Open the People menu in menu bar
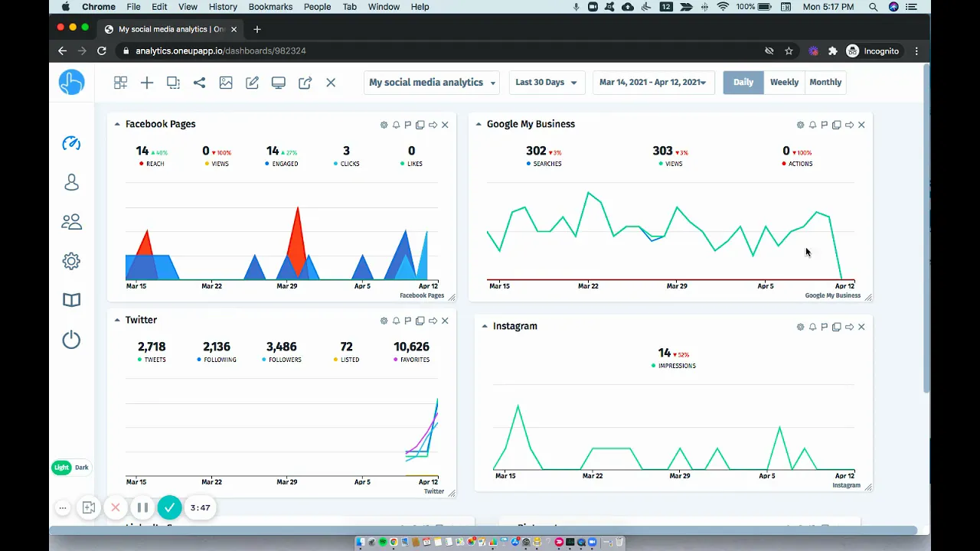The height and width of the screenshot is (551, 980). point(317,7)
